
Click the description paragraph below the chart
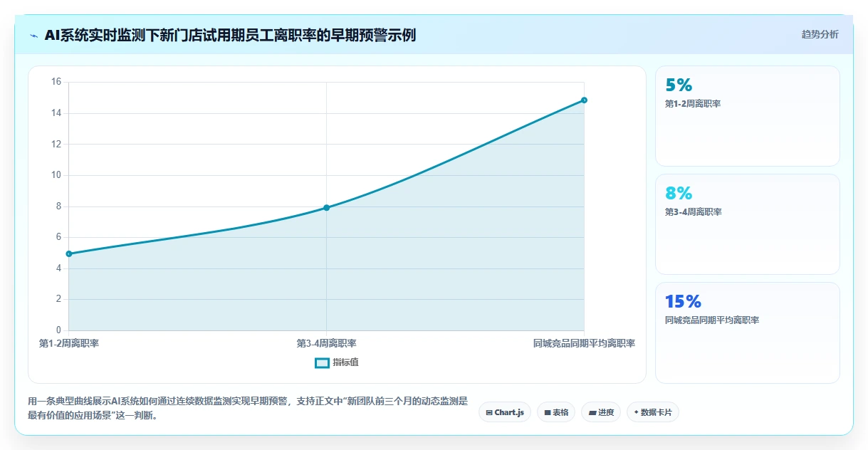tap(248, 409)
